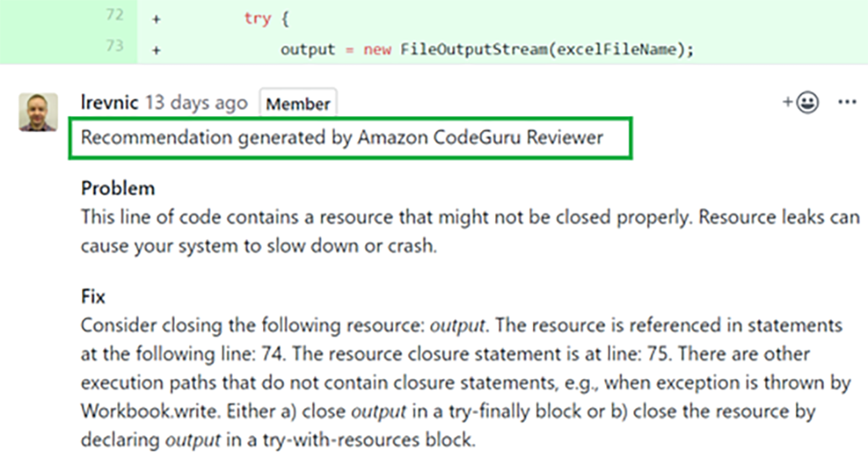
Task: Click the 'output' variable on line 73
Action: point(308,49)
